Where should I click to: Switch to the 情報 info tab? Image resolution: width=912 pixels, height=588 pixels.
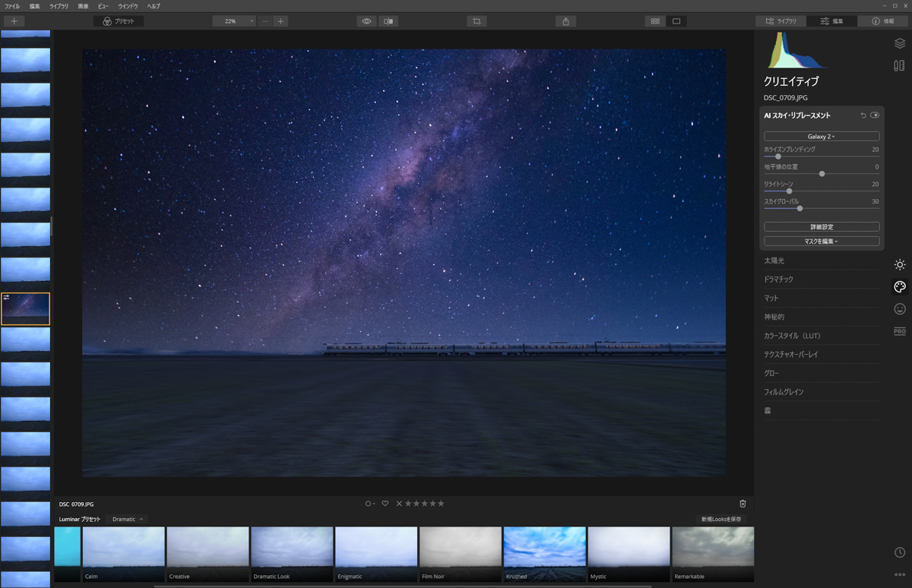[883, 21]
